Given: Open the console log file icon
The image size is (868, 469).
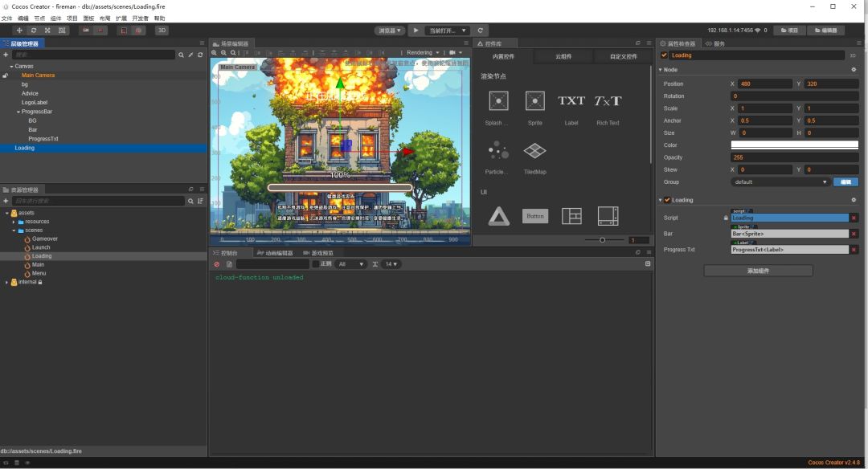Looking at the screenshot, I should point(229,264).
